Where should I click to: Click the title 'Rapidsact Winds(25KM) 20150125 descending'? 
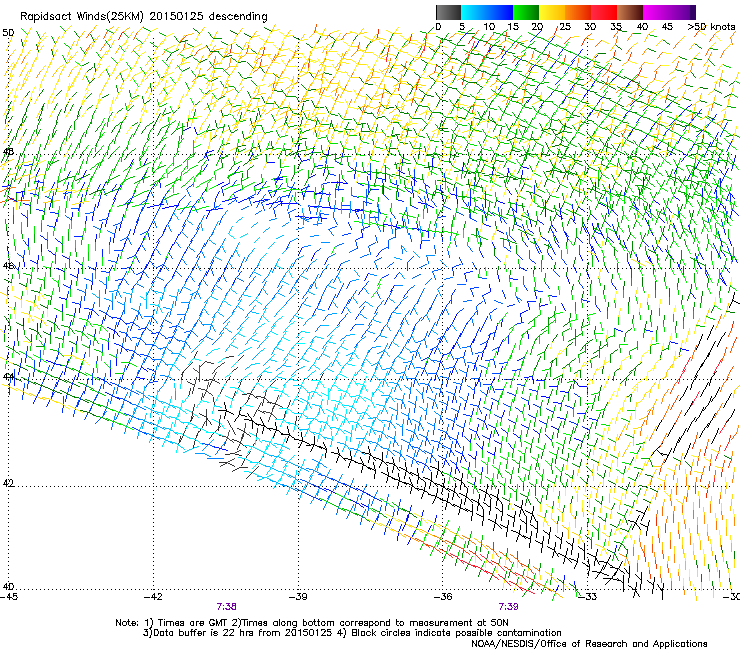point(143,17)
